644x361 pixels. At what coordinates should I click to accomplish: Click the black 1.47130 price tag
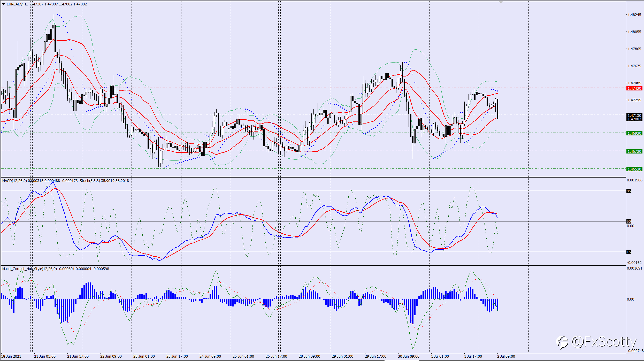(x=634, y=115)
